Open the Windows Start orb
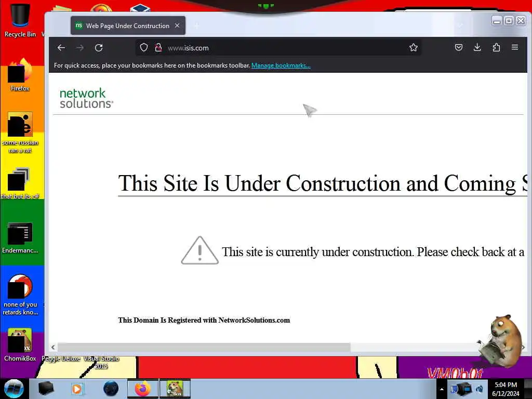Image resolution: width=532 pixels, height=399 pixels. 14,389
